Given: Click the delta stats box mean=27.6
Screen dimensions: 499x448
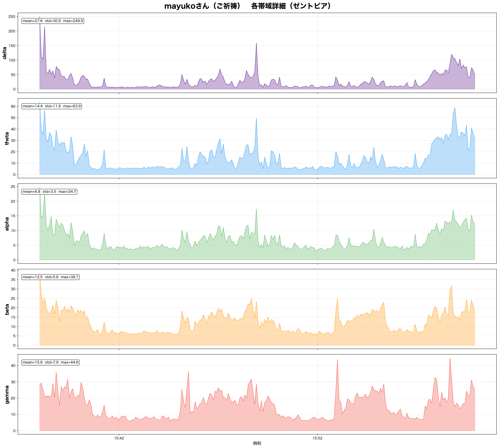Looking at the screenshot, I should (53, 21).
